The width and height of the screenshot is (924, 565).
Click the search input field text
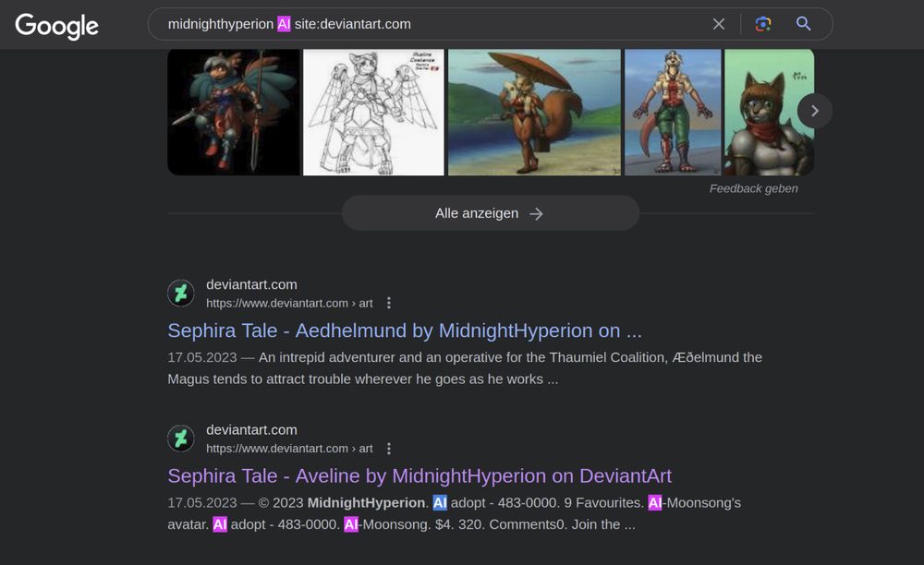click(x=289, y=24)
